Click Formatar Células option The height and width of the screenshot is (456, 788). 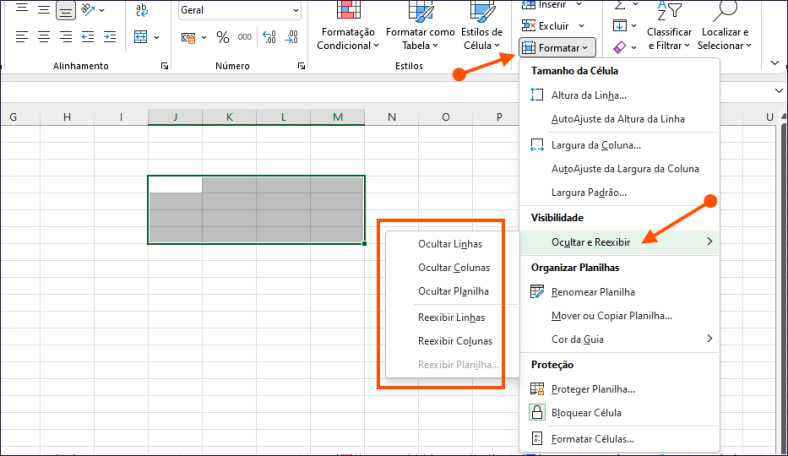click(592, 438)
